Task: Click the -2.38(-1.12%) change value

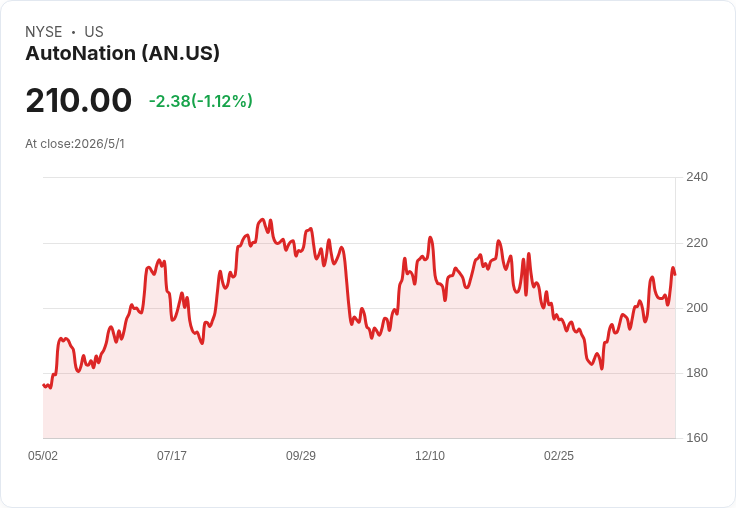Action: [x=201, y=101]
